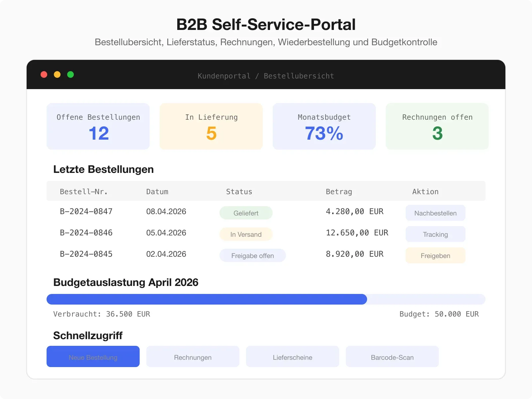This screenshot has height=399, width=532.
Task: Select the 'In Lieferung' status card
Action: click(211, 126)
